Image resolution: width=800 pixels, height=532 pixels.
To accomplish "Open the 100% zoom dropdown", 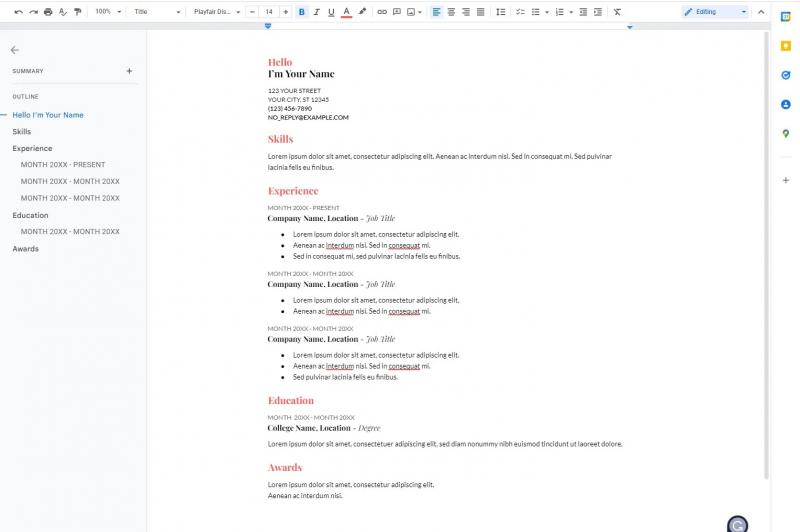I will tap(108, 12).
